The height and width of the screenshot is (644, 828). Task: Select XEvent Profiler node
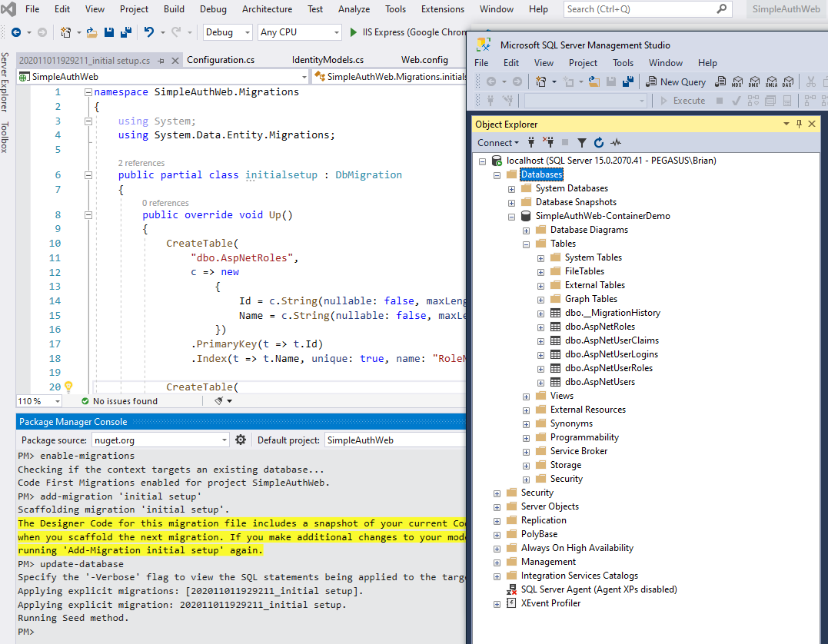[x=550, y=603]
